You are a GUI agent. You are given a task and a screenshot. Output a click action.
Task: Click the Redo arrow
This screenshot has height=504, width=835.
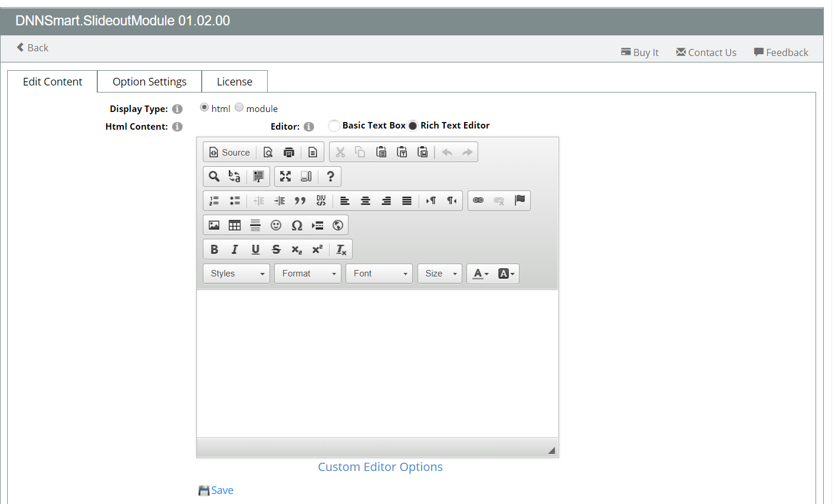[x=468, y=152]
